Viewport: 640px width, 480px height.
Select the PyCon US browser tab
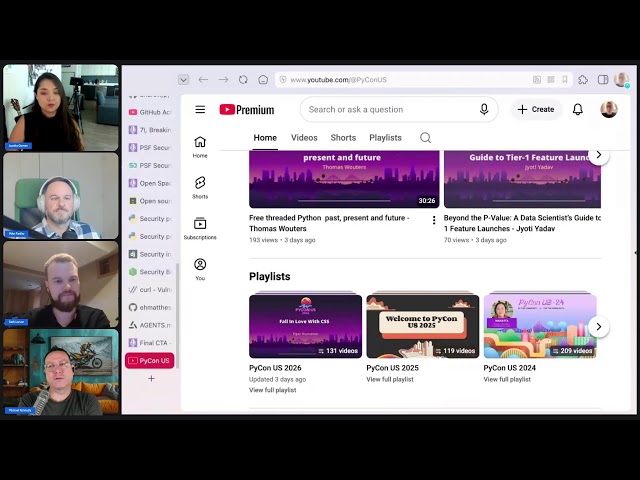[x=150, y=361]
